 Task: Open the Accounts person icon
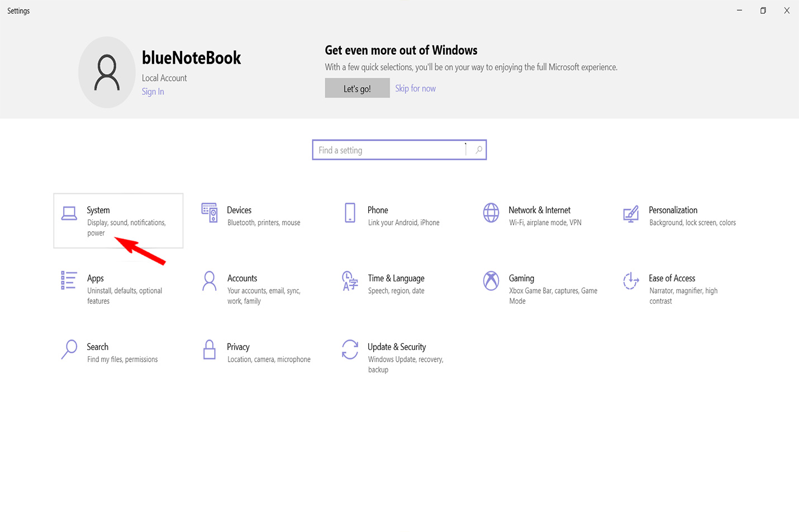pos(210,281)
